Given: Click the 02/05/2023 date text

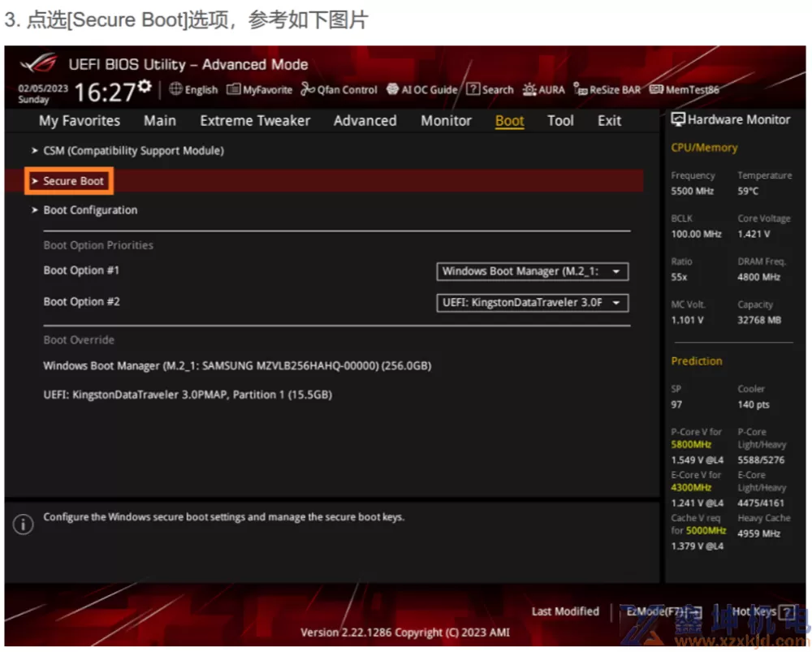Looking at the screenshot, I should (43, 88).
